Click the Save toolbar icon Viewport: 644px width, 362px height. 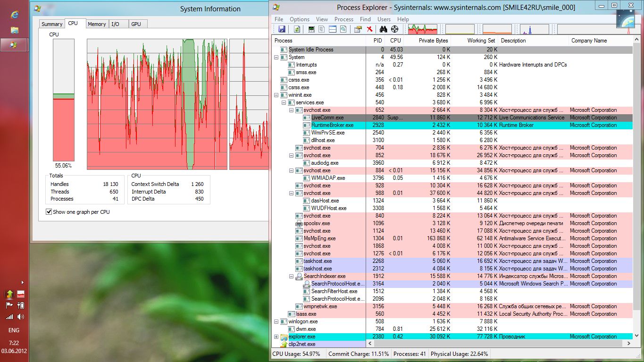tap(282, 29)
